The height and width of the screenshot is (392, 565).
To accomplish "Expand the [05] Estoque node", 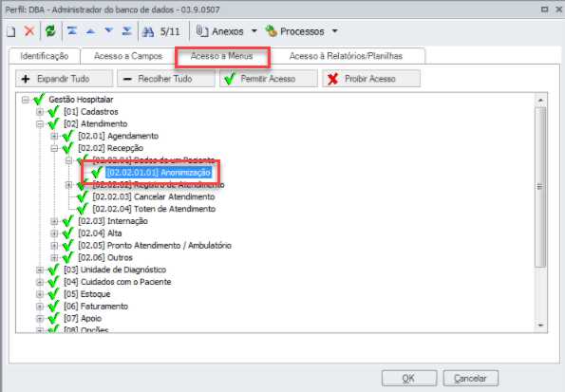I will tap(40, 294).
